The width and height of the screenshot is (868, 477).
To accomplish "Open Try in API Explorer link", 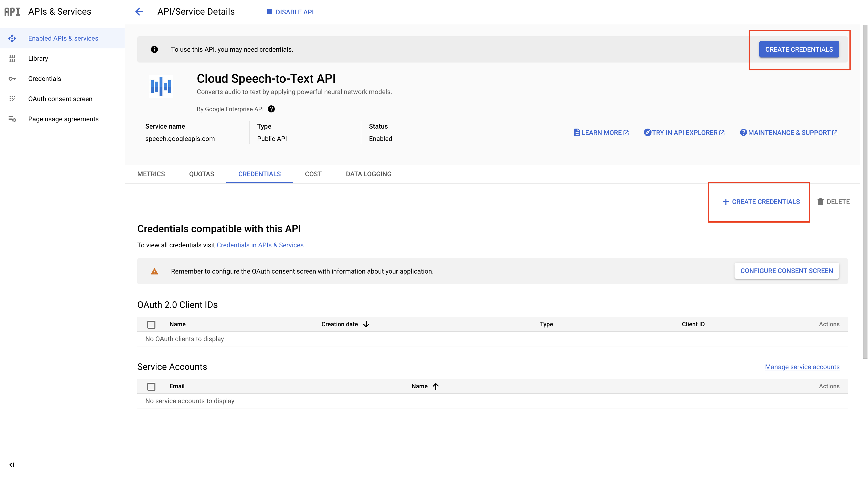I will [x=684, y=133].
